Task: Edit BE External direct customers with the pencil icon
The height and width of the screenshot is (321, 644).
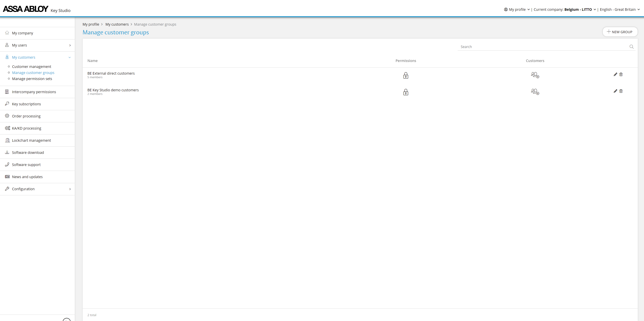Action: point(615,74)
